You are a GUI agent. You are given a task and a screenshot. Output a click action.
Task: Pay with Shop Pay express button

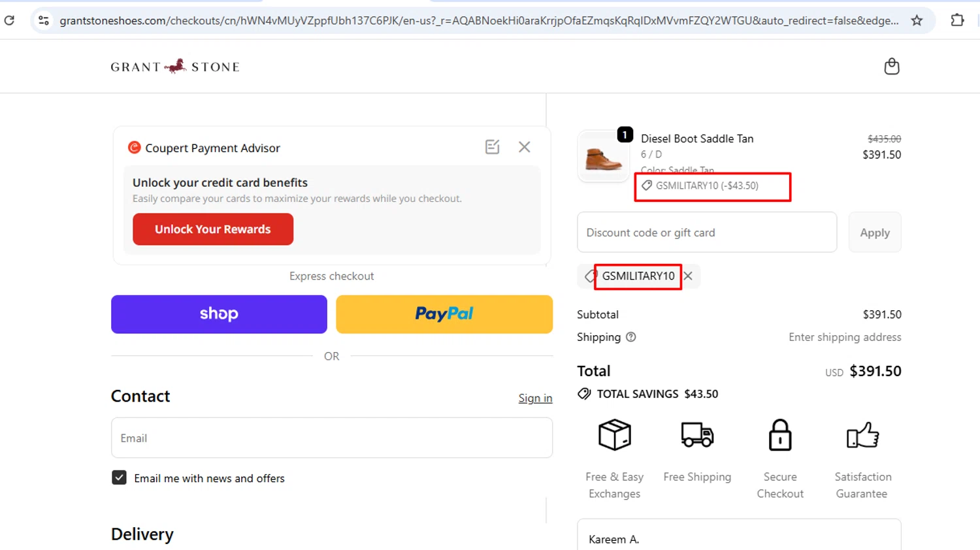pos(219,314)
